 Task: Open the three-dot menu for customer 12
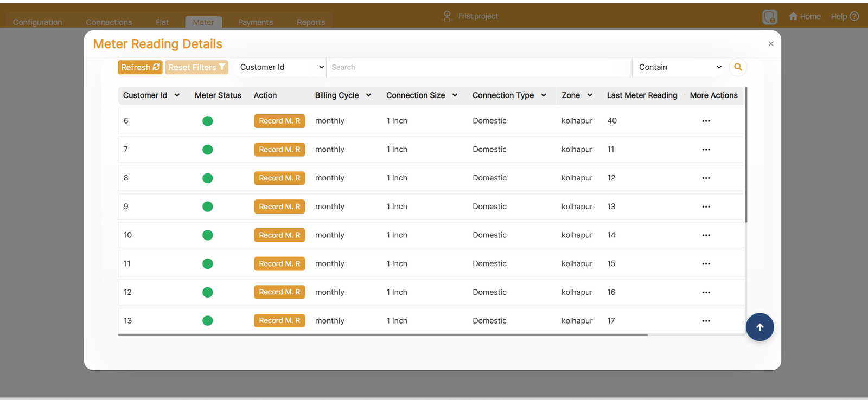coord(706,292)
